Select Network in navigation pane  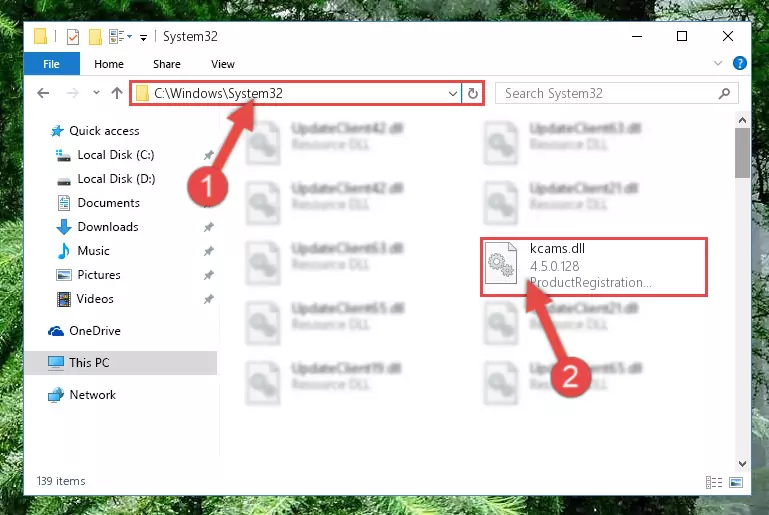point(93,395)
